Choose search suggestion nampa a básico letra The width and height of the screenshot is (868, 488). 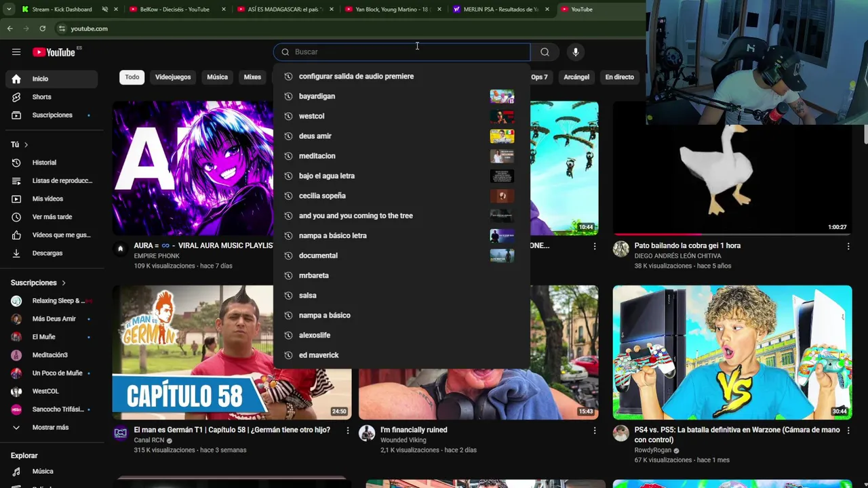401,236
